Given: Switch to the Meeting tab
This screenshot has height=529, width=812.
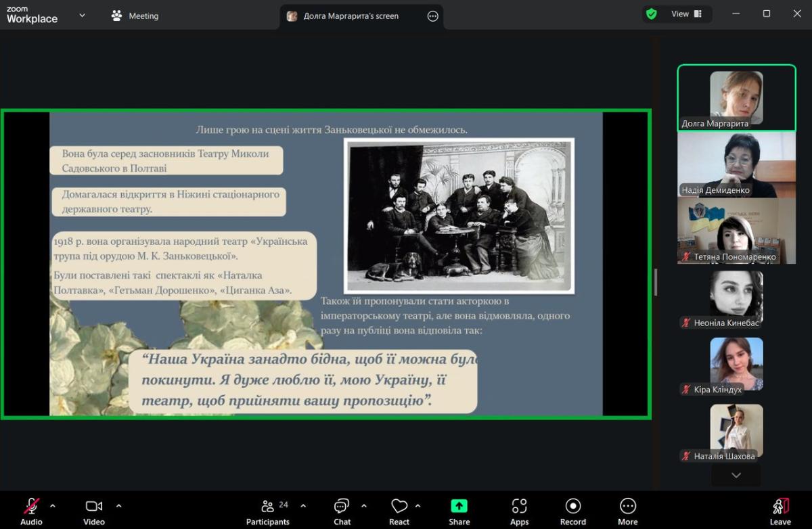Looking at the screenshot, I should point(135,16).
